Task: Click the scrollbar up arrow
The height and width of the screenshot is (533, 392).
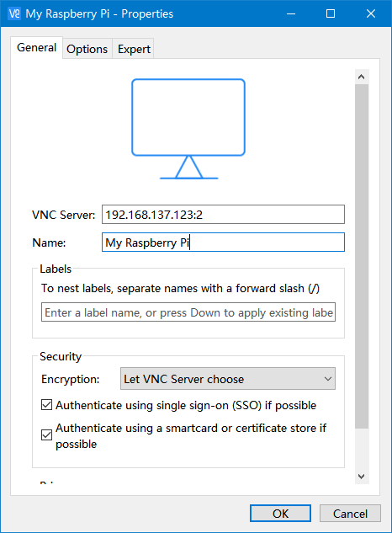Action: click(362, 77)
